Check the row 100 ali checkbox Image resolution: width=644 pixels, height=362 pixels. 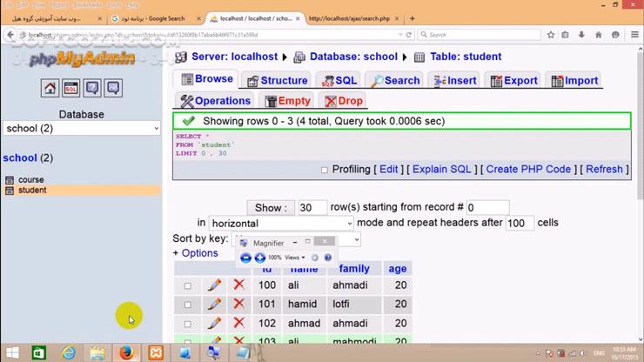point(188,285)
